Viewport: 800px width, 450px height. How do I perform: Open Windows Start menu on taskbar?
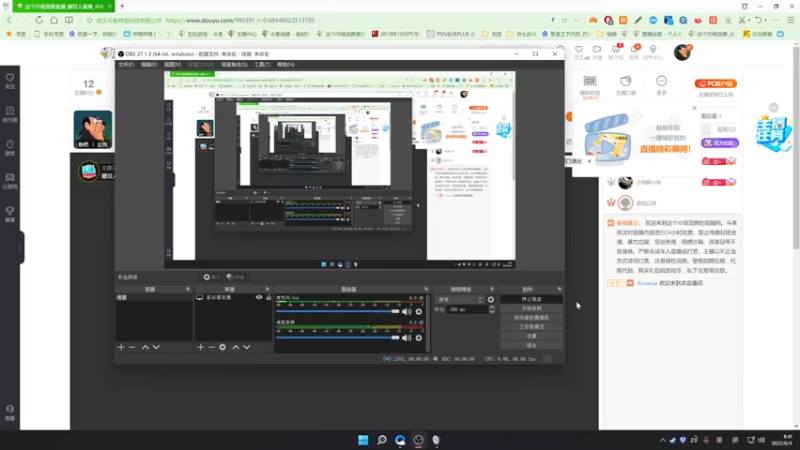tap(363, 440)
